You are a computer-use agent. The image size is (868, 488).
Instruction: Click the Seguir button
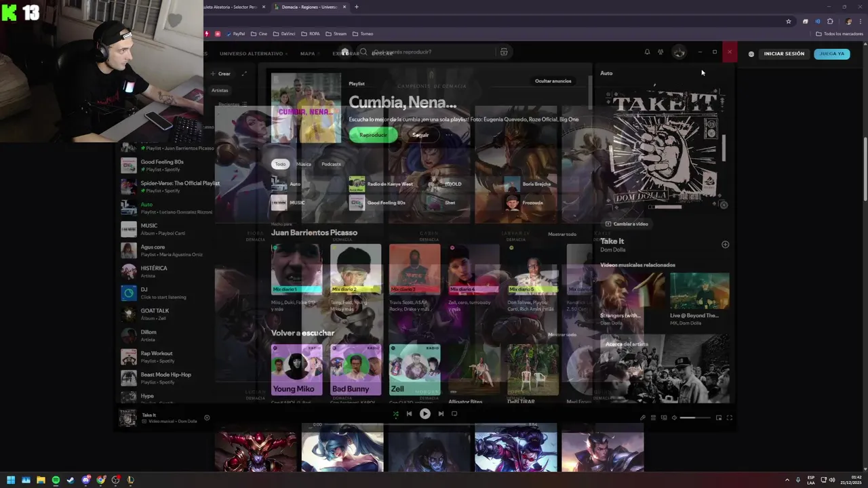click(x=420, y=135)
